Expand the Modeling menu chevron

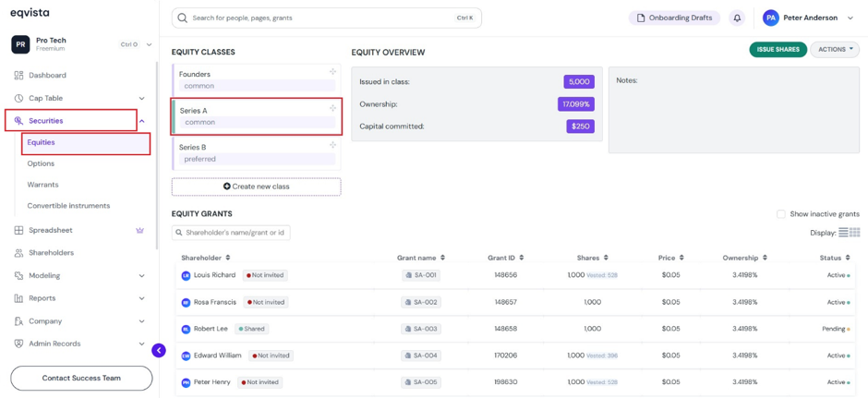point(141,276)
